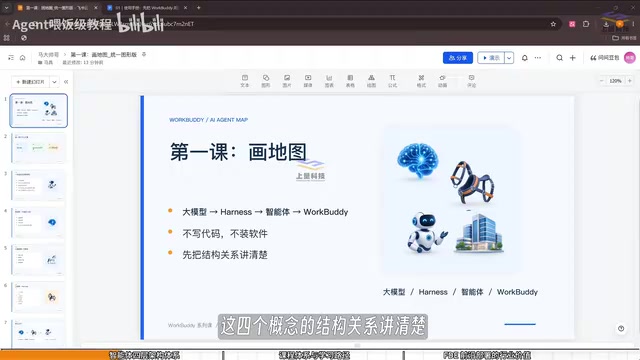Bookmark page with the star icon
Viewport: 640px width, 360px height.
point(553,24)
